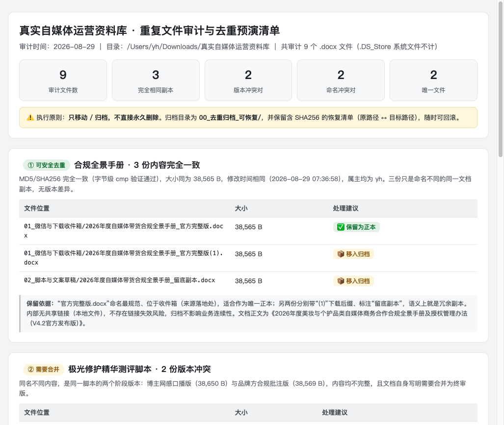Click 移入归档 tag for 留底副本.docx
The height and width of the screenshot is (425, 504).
click(x=353, y=281)
